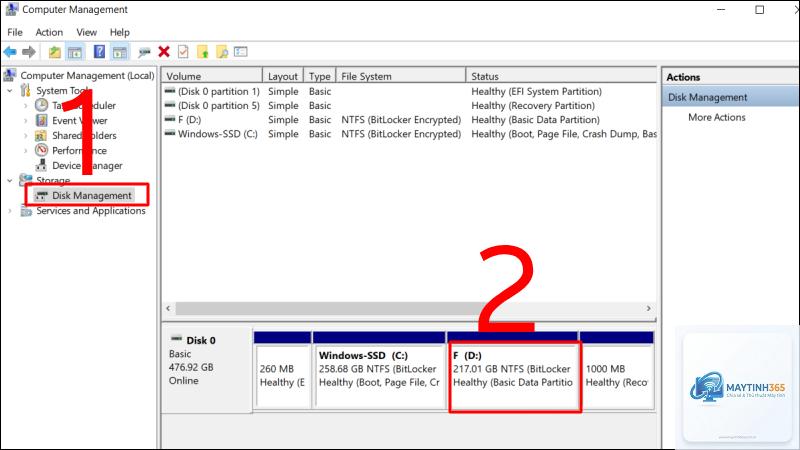This screenshot has height=450, width=800.
Task: Sort by the File System column header
Action: point(401,76)
